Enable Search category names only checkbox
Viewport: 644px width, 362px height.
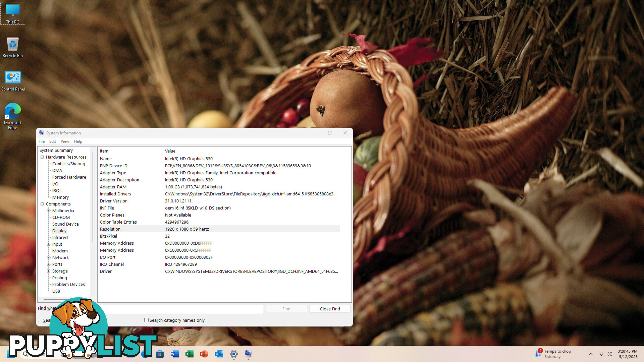(146, 320)
